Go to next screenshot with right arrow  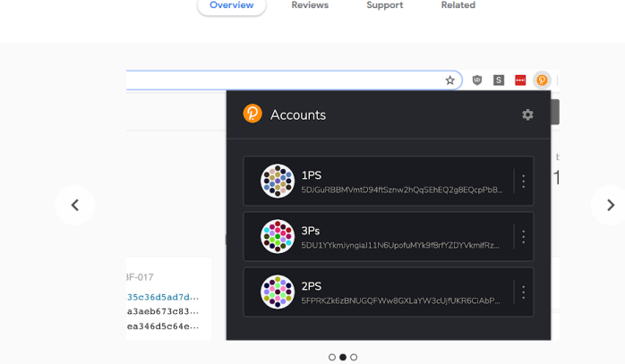pyautogui.click(x=611, y=205)
